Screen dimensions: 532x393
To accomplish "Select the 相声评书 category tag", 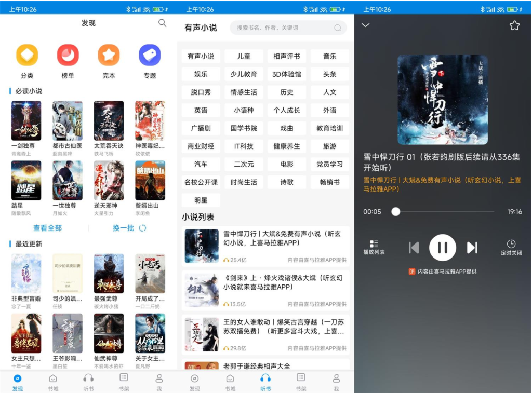I will (287, 56).
